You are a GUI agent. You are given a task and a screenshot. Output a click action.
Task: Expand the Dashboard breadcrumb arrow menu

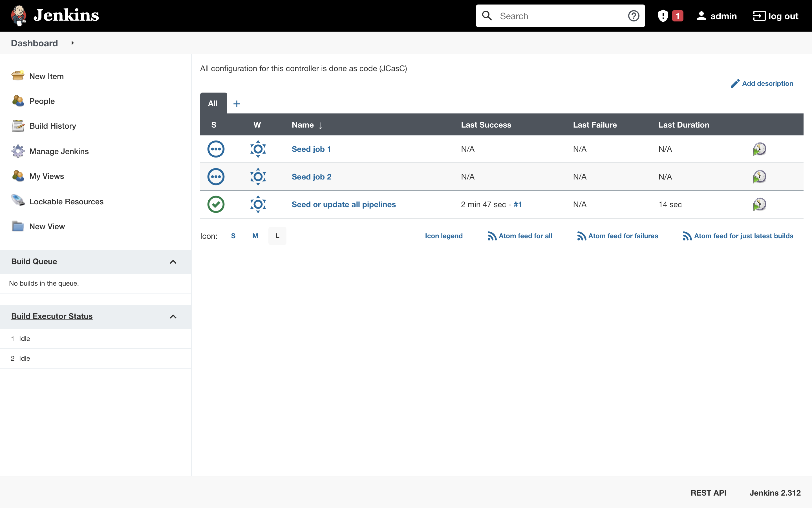point(72,43)
